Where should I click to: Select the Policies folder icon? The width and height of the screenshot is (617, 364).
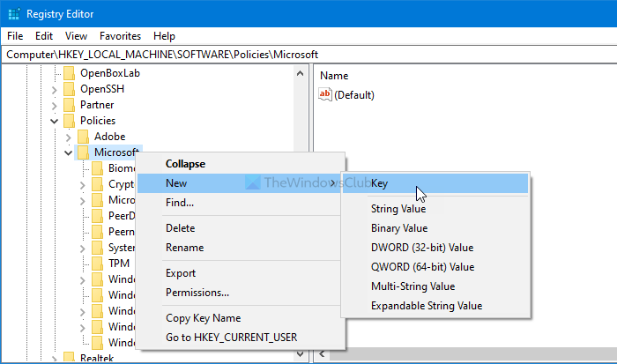69,121
